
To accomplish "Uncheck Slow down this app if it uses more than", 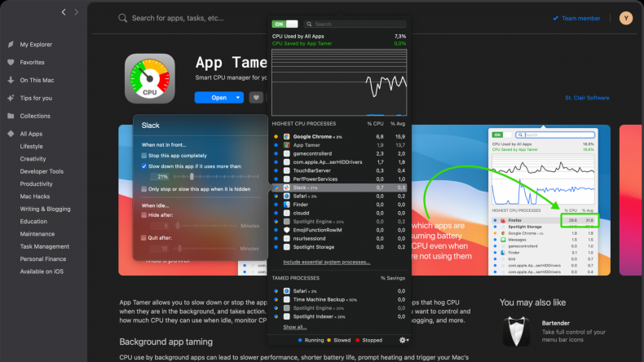I will pos(143,166).
